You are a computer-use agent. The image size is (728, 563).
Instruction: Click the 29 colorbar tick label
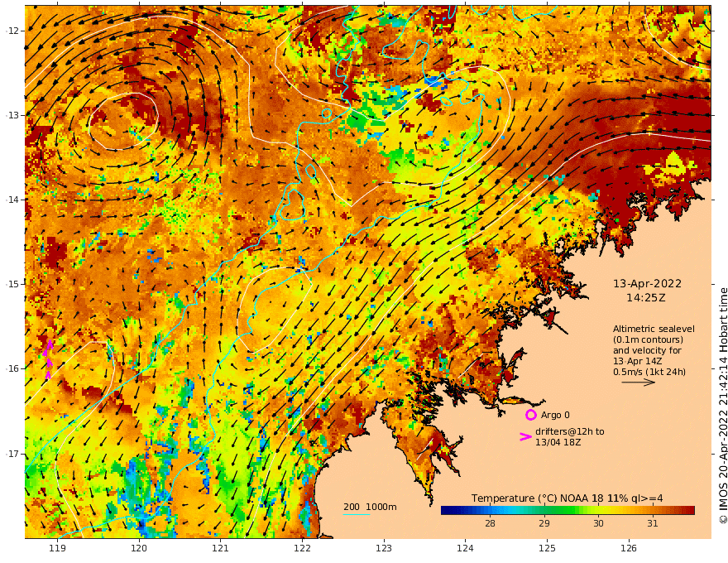point(544,523)
